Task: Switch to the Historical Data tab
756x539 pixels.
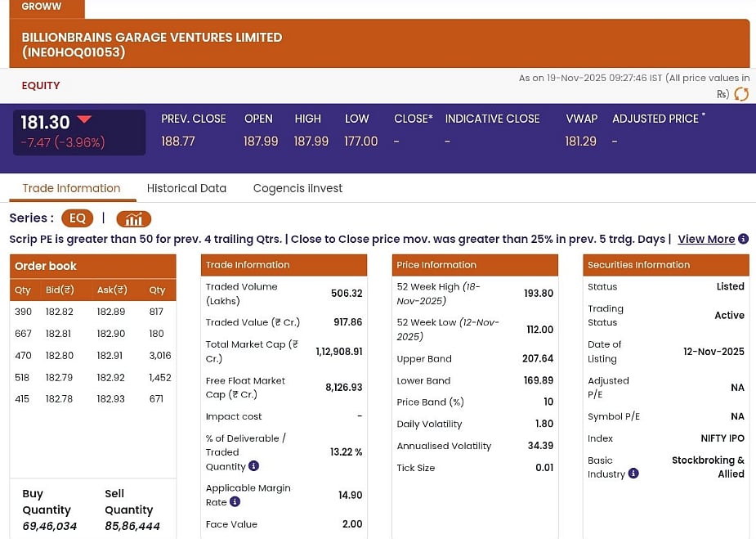Action: pos(186,188)
